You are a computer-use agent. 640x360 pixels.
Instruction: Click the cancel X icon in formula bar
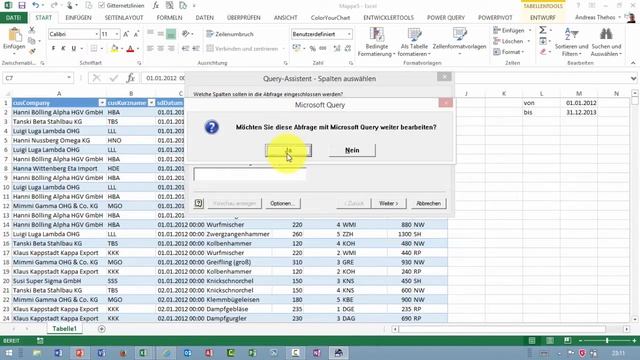coord(96,78)
